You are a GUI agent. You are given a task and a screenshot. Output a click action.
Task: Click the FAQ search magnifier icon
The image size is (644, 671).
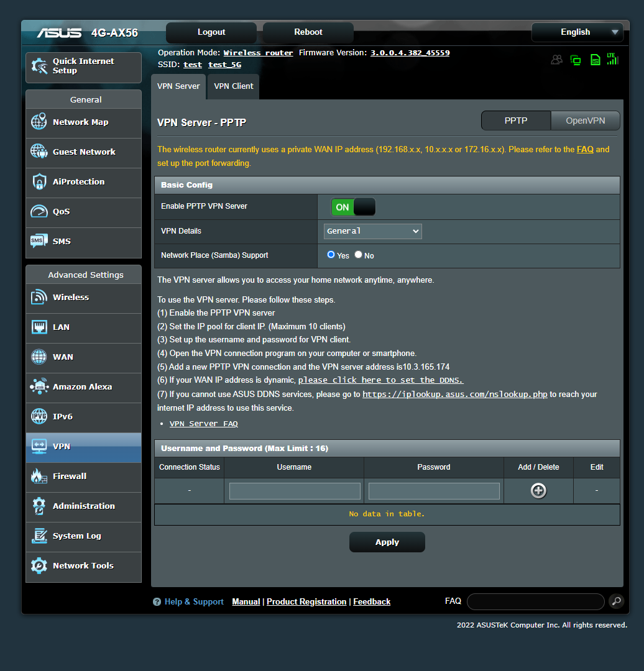tap(616, 601)
